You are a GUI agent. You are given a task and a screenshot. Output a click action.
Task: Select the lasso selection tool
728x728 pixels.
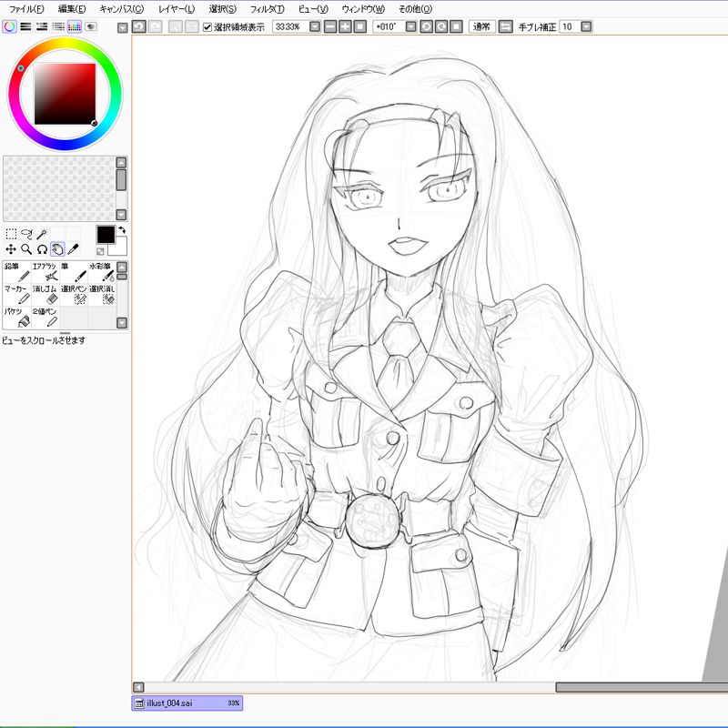point(26,234)
